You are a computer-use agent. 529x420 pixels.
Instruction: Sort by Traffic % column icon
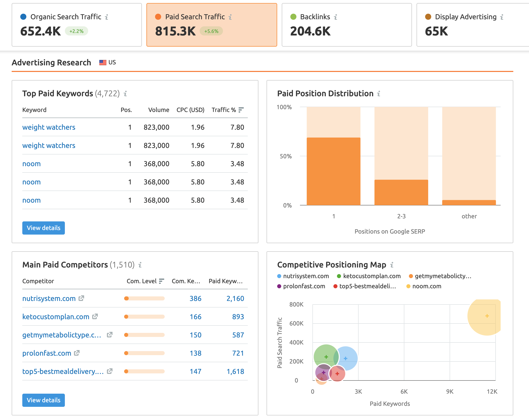[x=241, y=110]
